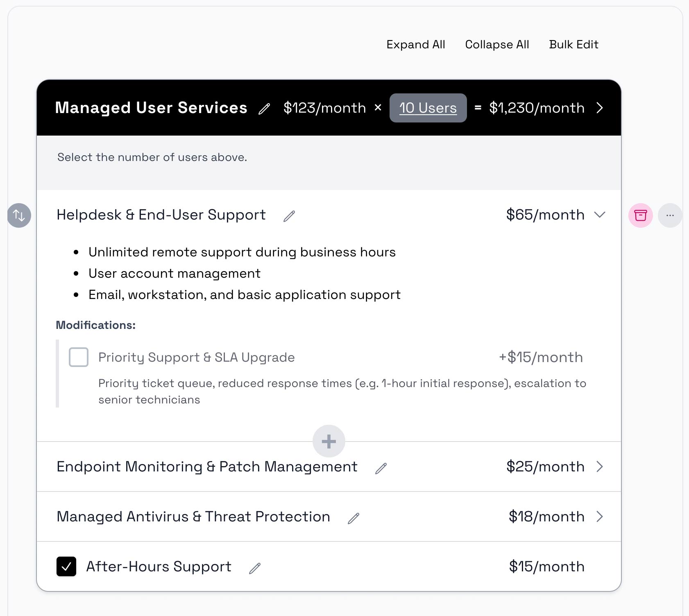Expand Endpoint Monitoring & Patch Management details
This screenshot has height=616, width=689.
(x=600, y=467)
